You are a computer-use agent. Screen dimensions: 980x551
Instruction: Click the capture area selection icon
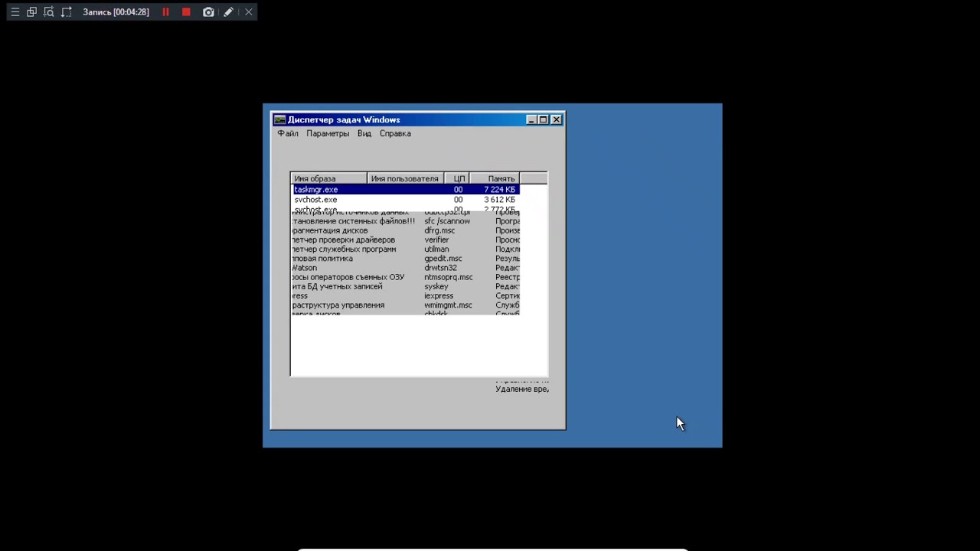67,12
